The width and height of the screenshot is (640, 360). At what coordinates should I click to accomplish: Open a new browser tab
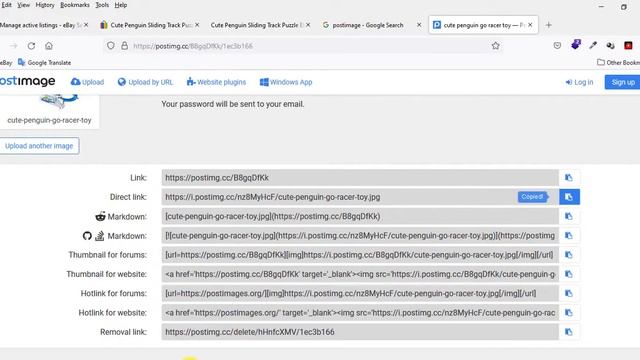point(549,25)
